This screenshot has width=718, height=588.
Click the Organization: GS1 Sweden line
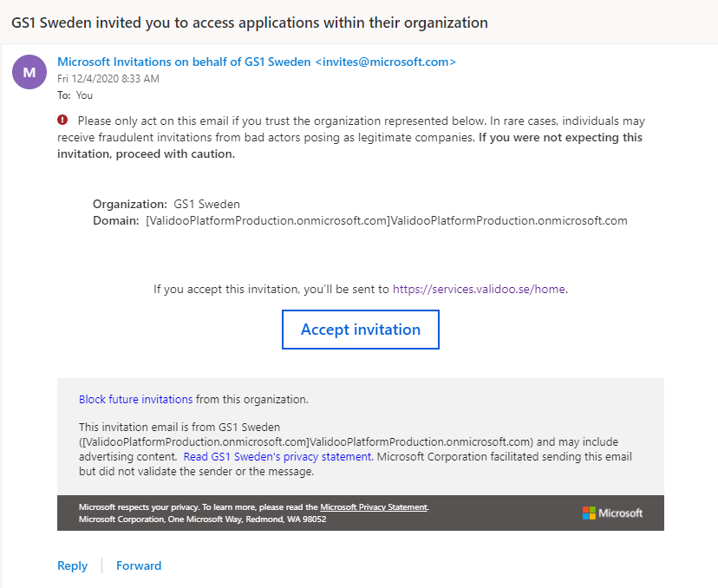click(166, 205)
